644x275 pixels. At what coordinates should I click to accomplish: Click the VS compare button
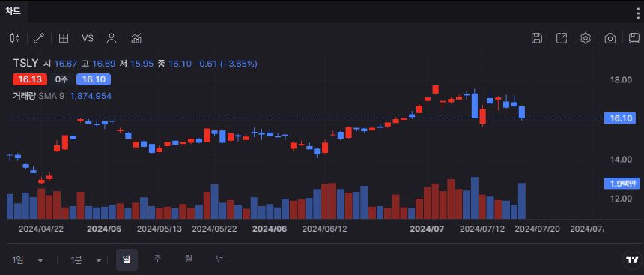tap(88, 38)
